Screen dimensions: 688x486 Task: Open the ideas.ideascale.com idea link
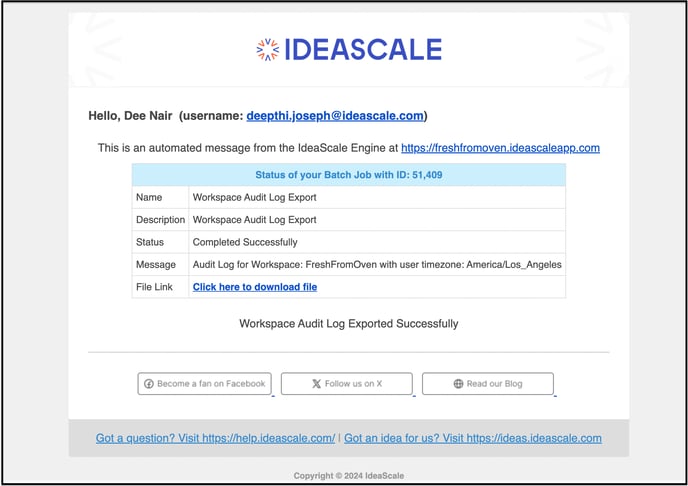[x=473, y=438]
